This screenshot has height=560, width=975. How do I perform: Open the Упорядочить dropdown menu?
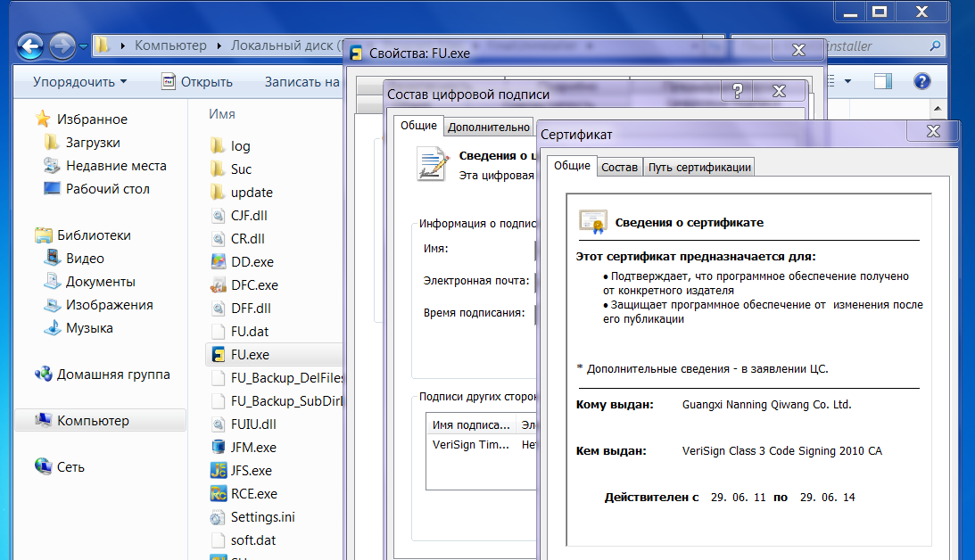tap(79, 81)
